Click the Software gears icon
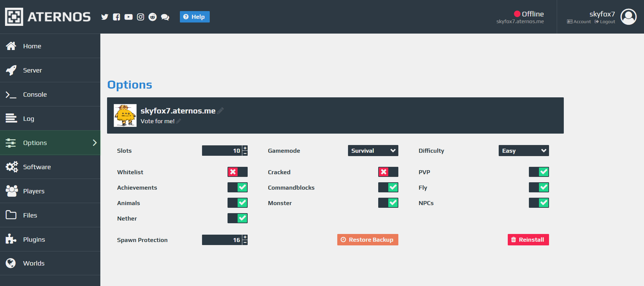Screen dimensions: 644x286 (x=12, y=167)
